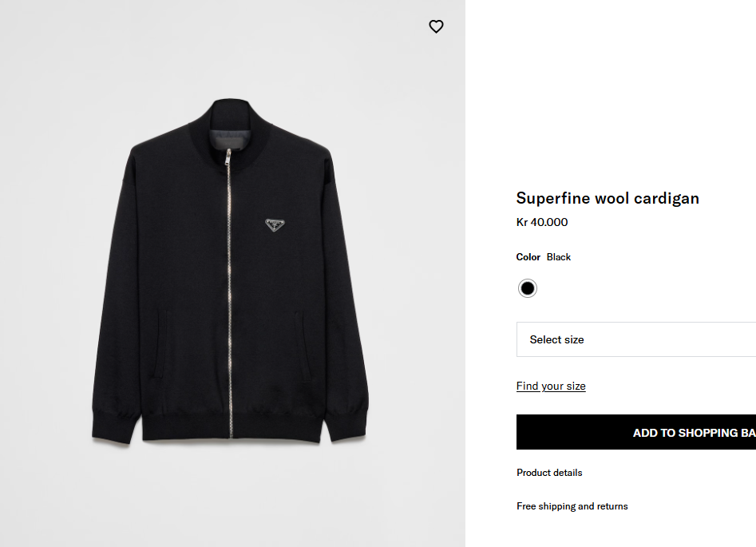Click the Color label

pyautogui.click(x=528, y=257)
